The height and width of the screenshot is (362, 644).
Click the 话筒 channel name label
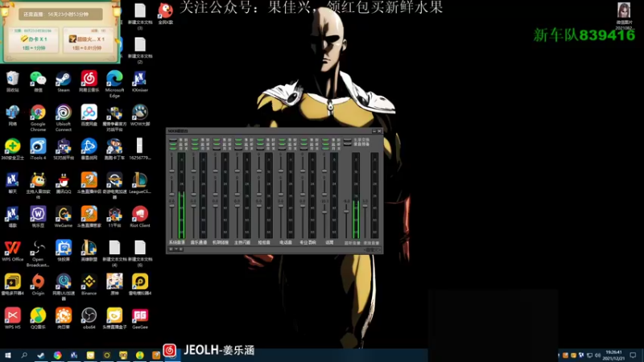[329, 243]
